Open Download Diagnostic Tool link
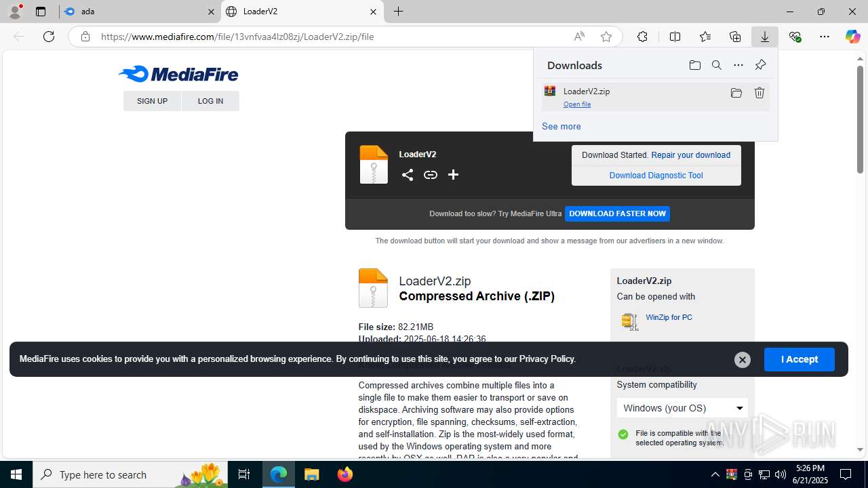The height and width of the screenshot is (488, 868). 656,176
